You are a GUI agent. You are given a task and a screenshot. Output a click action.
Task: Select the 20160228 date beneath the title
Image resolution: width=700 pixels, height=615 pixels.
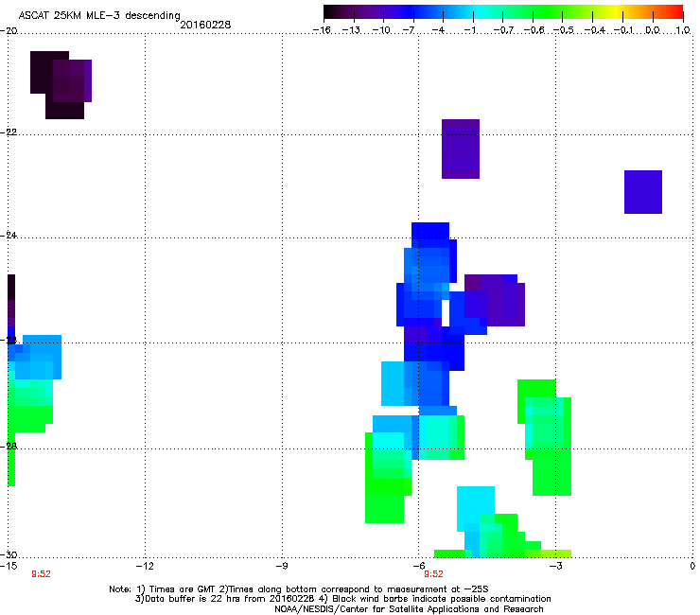(205, 25)
